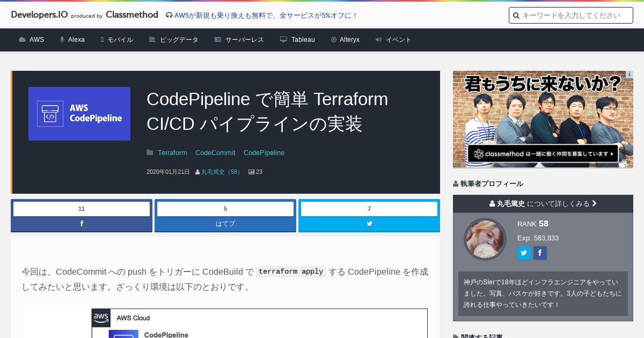
Task: Open the AWS category menu
Action: [31, 40]
